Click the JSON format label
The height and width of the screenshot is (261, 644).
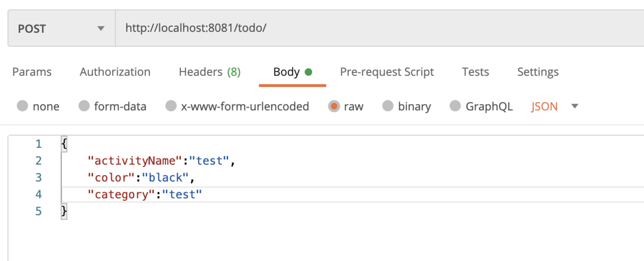(x=544, y=106)
